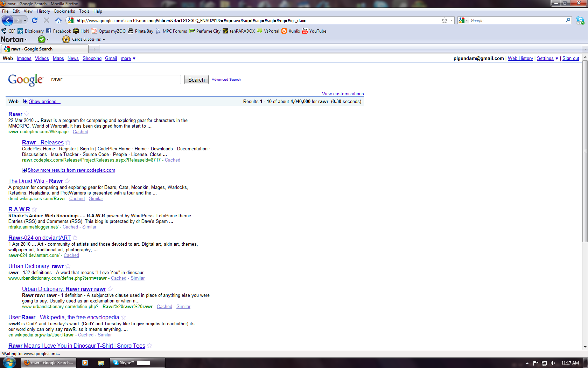This screenshot has width=588, height=368.
Task: Click the Forward navigation arrow
Action: coord(18,20)
